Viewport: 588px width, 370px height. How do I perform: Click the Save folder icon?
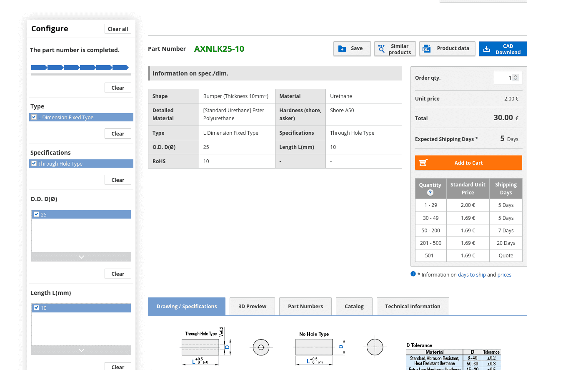point(342,49)
